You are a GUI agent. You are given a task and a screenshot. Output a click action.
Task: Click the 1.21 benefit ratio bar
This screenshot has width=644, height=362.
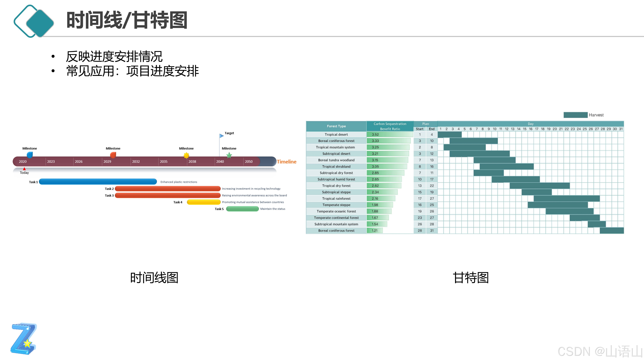click(x=375, y=231)
